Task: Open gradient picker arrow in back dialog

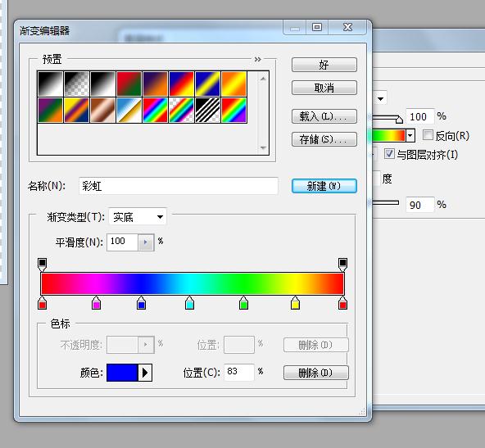Action: (x=410, y=135)
